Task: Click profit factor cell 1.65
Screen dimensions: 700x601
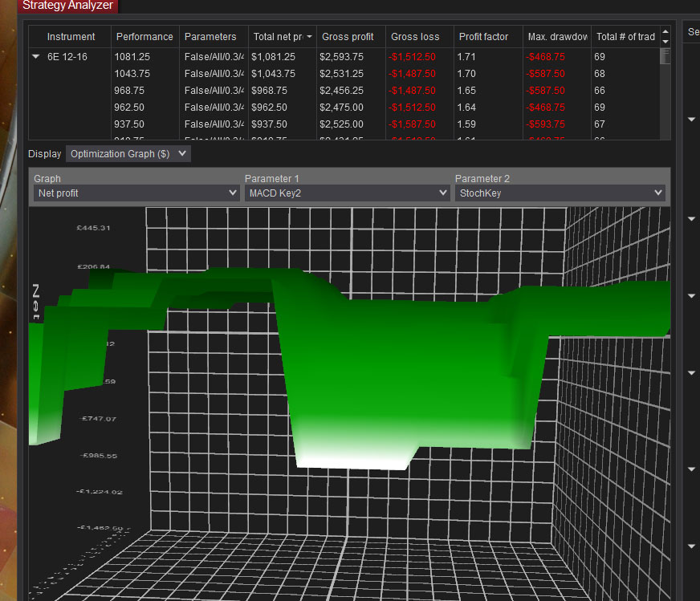Action: coord(466,91)
